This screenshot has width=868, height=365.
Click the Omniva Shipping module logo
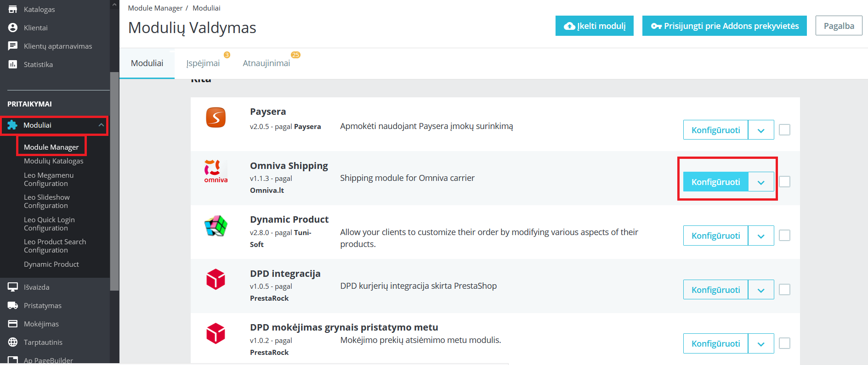(216, 172)
